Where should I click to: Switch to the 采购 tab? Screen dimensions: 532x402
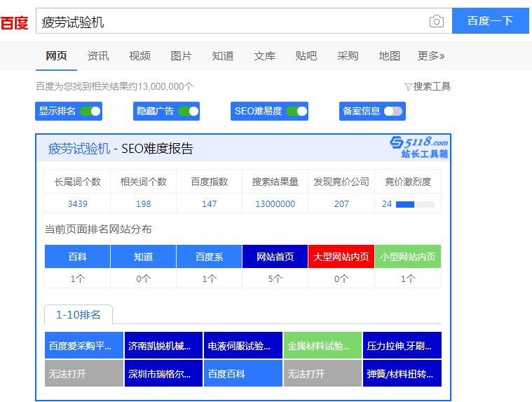tap(348, 56)
